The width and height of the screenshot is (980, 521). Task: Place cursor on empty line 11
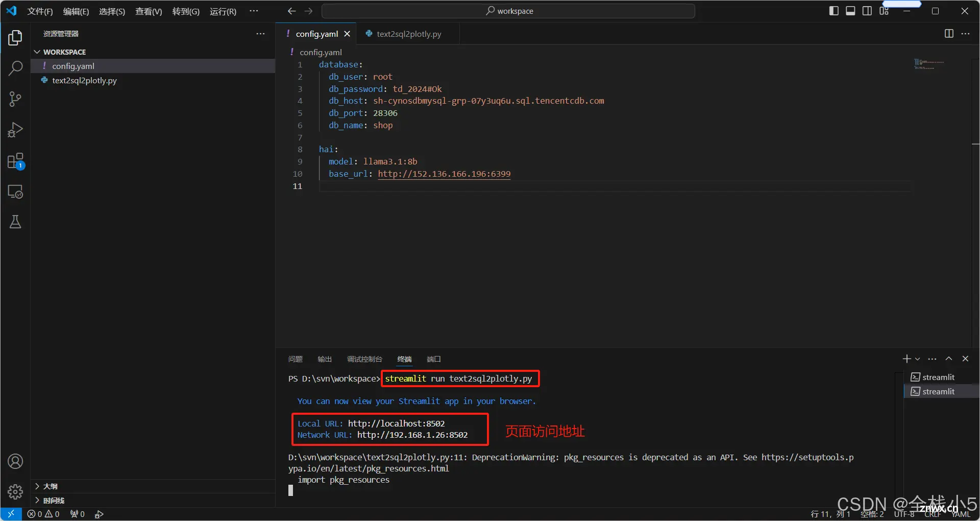pyautogui.click(x=615, y=186)
